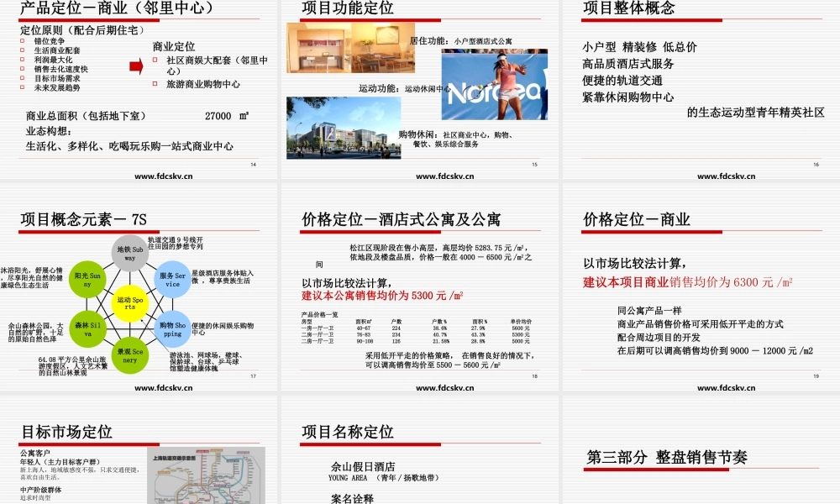Choose the 项目名称定位 slide thumbnail

tap(420, 450)
